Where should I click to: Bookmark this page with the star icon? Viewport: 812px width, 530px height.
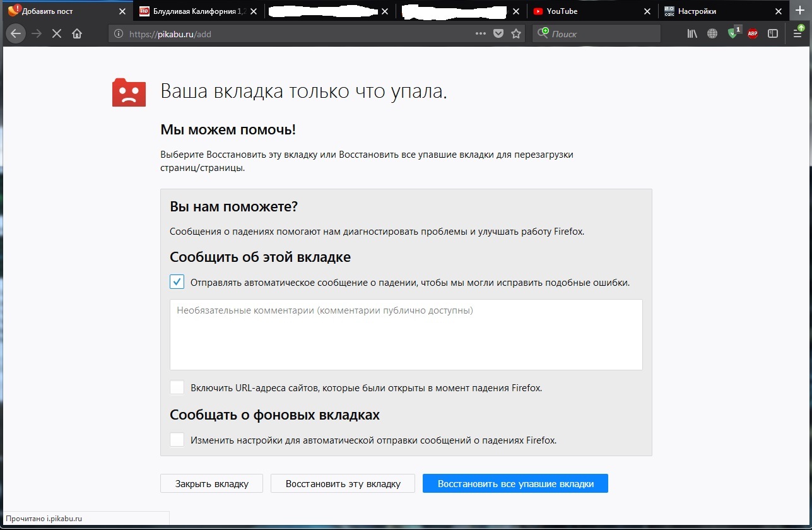pyautogui.click(x=516, y=34)
